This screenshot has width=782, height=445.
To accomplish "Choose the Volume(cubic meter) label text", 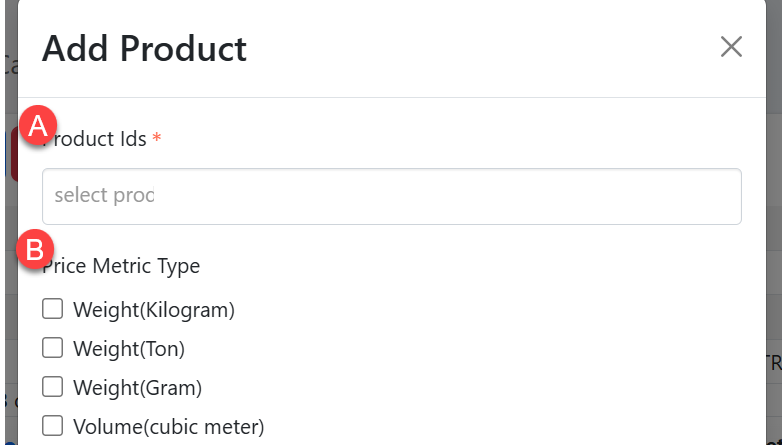I will coord(168,427).
